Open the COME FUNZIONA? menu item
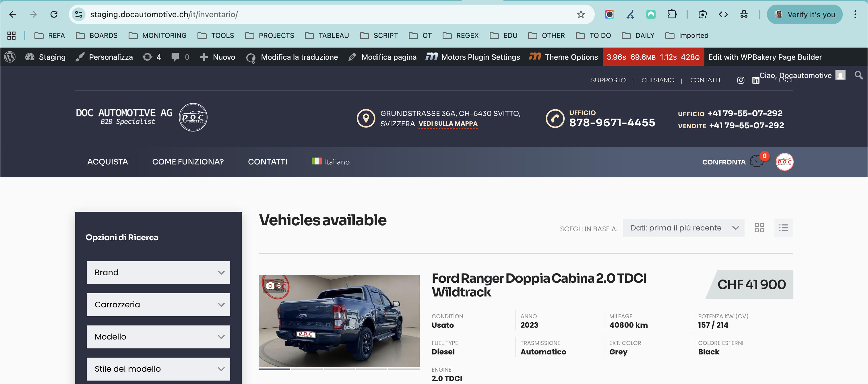Viewport: 868px width, 384px height. click(x=188, y=162)
